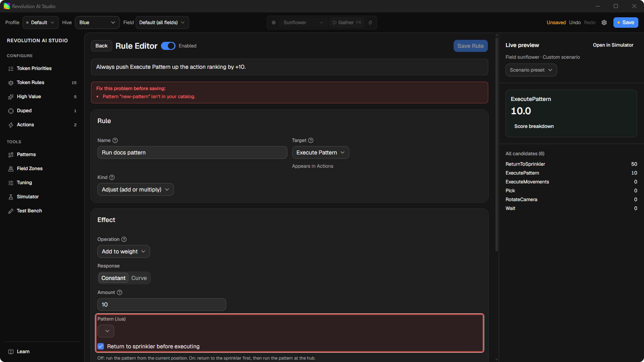
Task: Click the Token Priorities list icon
Action: tap(11, 68)
